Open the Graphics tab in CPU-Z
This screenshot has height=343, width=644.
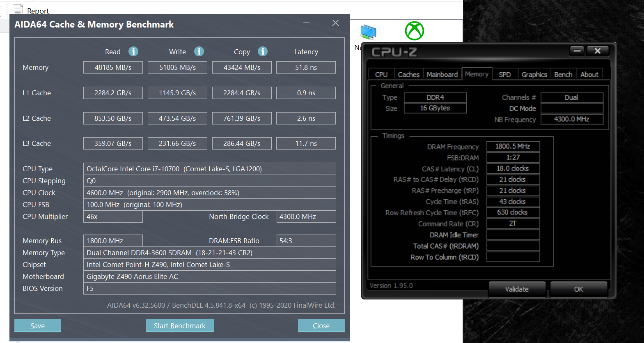pyautogui.click(x=534, y=74)
